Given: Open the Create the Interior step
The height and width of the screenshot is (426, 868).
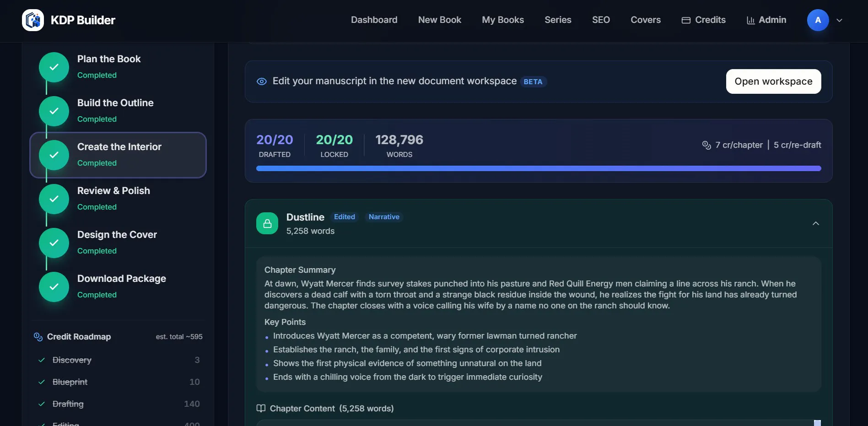Looking at the screenshot, I should pyautogui.click(x=118, y=155).
